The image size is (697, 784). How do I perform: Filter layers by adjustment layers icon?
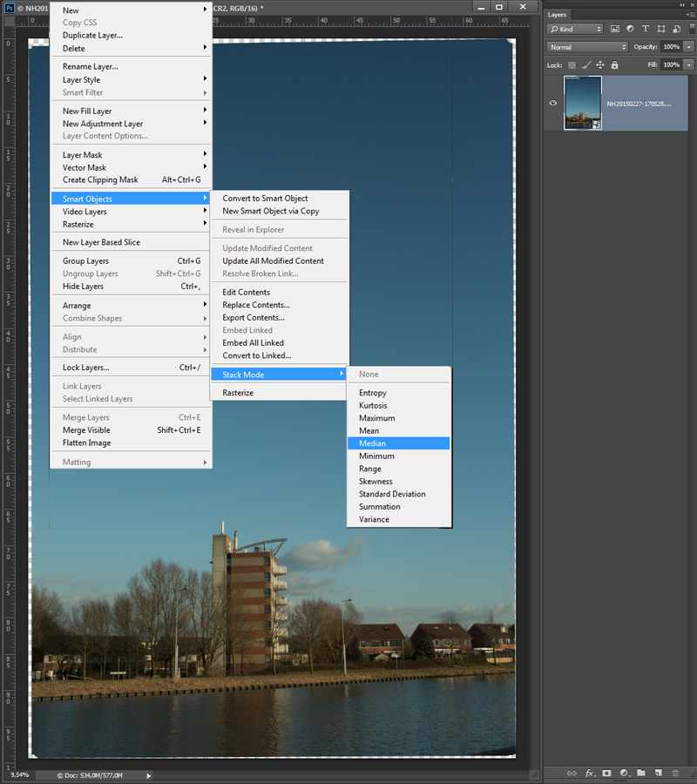pyautogui.click(x=630, y=29)
